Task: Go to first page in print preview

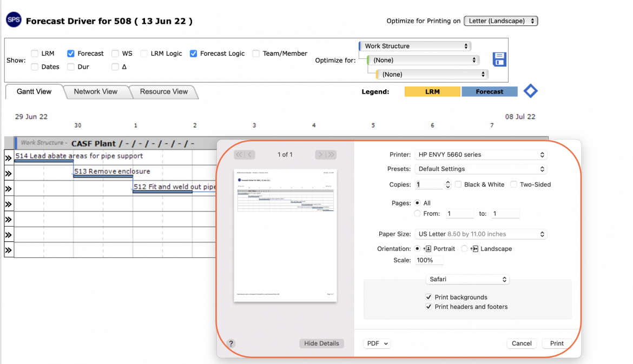Action: point(239,155)
